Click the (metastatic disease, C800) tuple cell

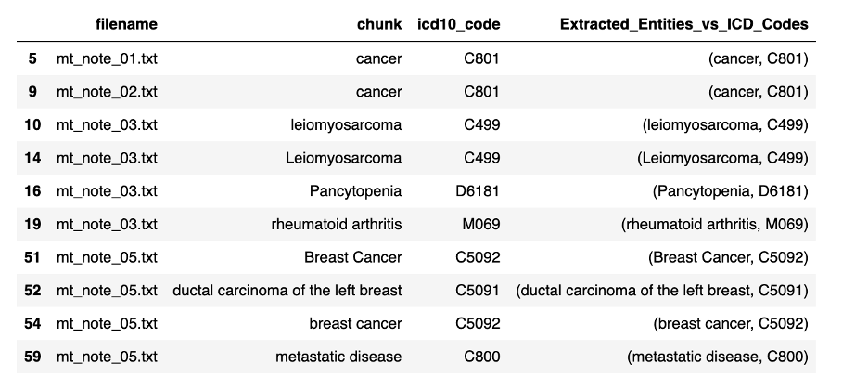[718, 357]
